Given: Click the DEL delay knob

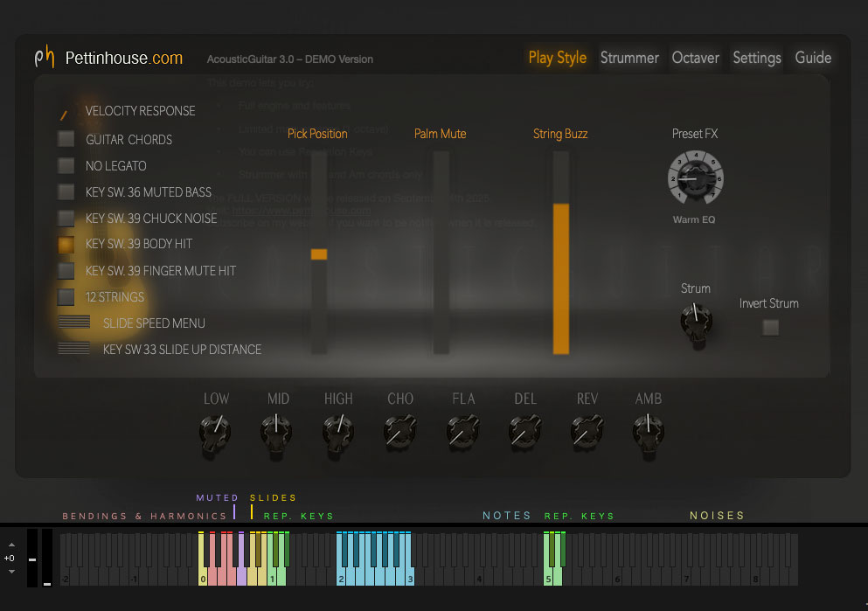Looking at the screenshot, I should [x=524, y=433].
